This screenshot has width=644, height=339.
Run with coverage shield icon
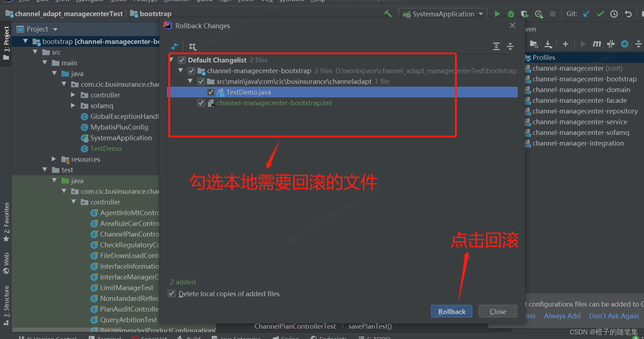525,14
